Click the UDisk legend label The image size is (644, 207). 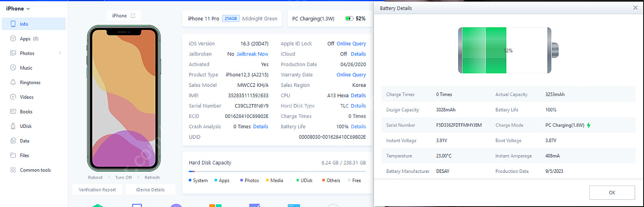tap(307, 180)
